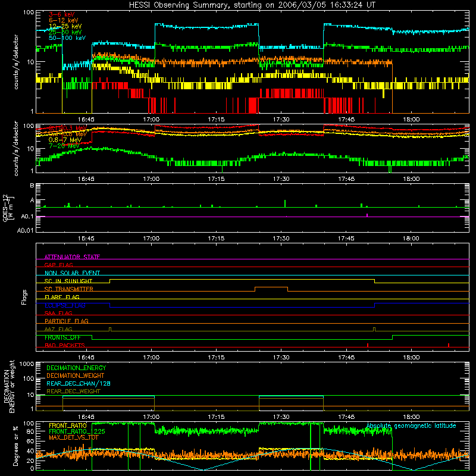
Task: Click the tallest green GOES spike at 17:30
Action: pos(285,203)
